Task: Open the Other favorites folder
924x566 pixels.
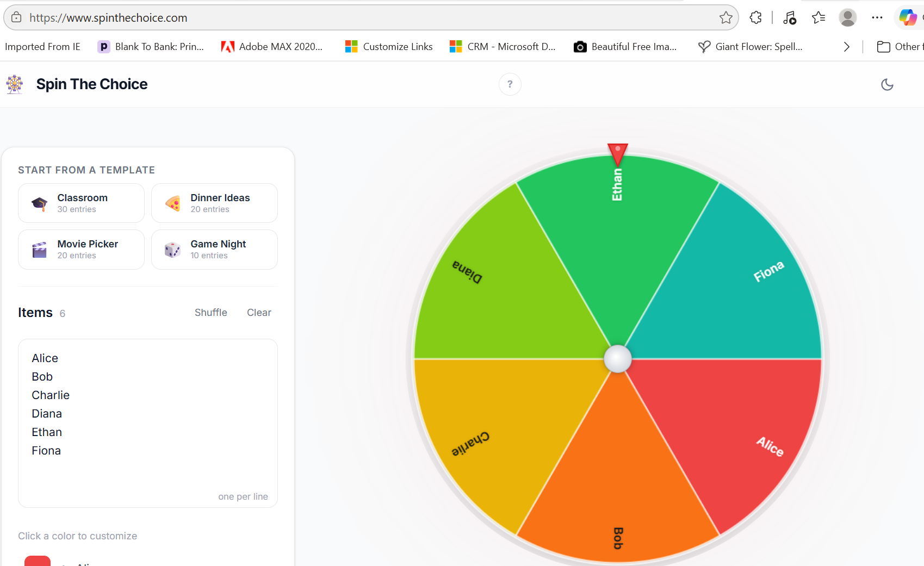Action: click(900, 47)
